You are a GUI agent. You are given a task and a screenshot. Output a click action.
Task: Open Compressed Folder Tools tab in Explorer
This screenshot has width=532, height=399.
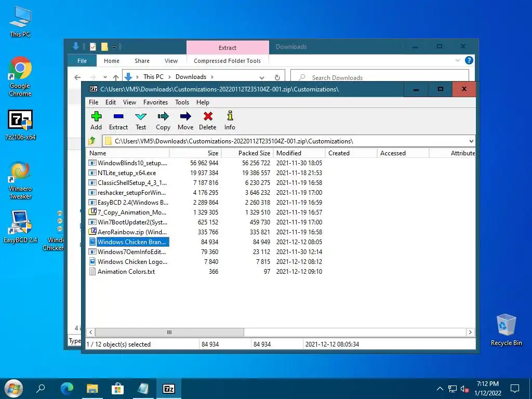point(228,61)
